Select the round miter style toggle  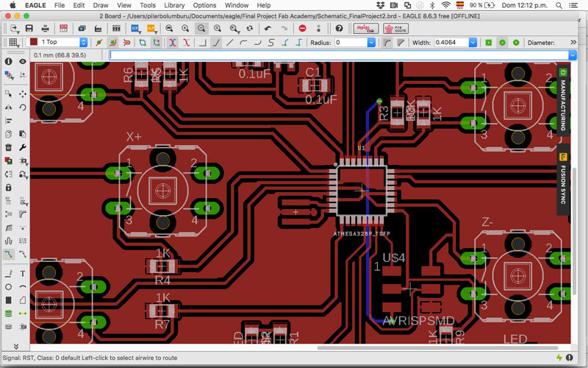click(387, 43)
